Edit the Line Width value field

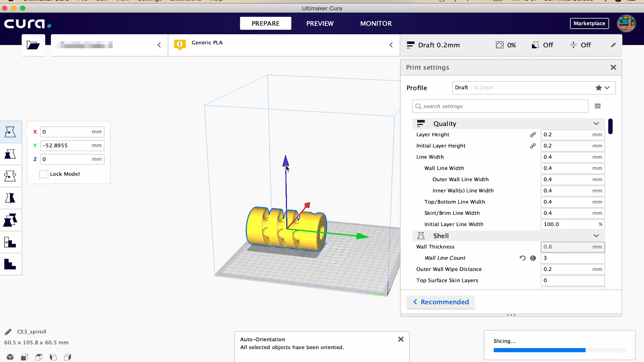pyautogui.click(x=573, y=157)
